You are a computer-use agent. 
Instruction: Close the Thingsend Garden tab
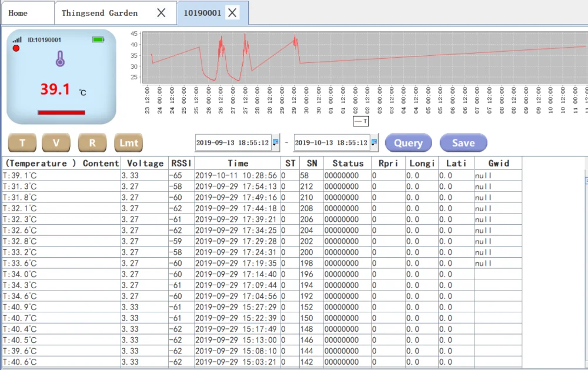[161, 13]
